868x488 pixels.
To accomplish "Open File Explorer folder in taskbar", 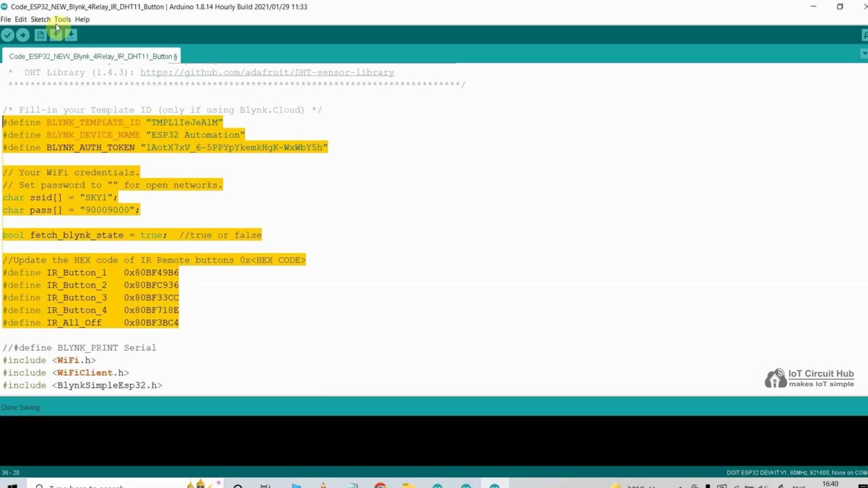I will tap(409, 485).
